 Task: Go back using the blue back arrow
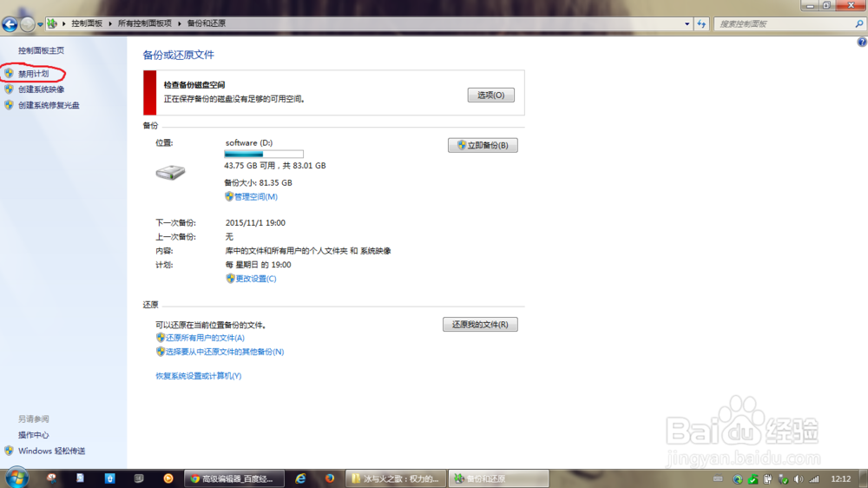tap(10, 23)
